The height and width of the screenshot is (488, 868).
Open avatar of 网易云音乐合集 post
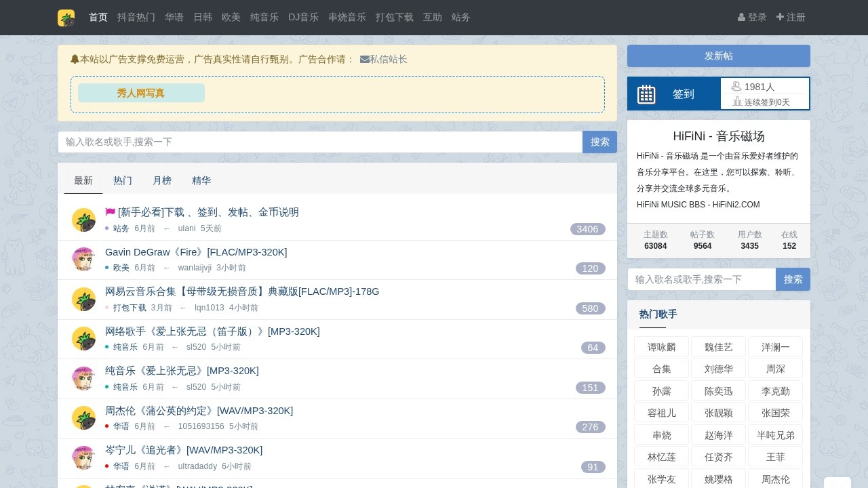[x=83, y=299]
